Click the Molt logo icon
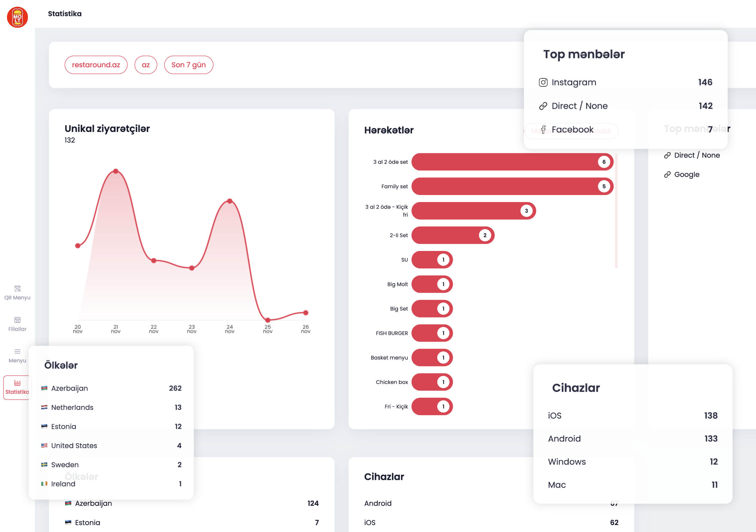Viewport: 756px width, 532px height. pos(17,17)
